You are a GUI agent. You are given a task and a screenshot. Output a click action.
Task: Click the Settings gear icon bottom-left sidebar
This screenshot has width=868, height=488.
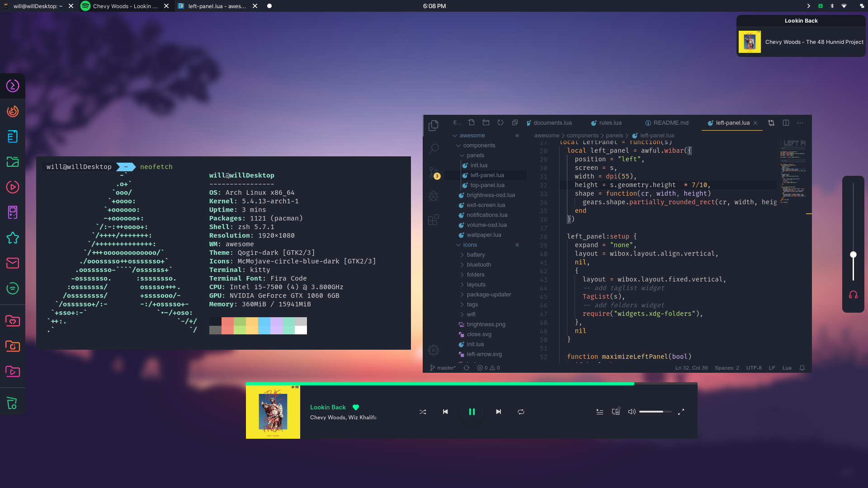click(x=434, y=350)
